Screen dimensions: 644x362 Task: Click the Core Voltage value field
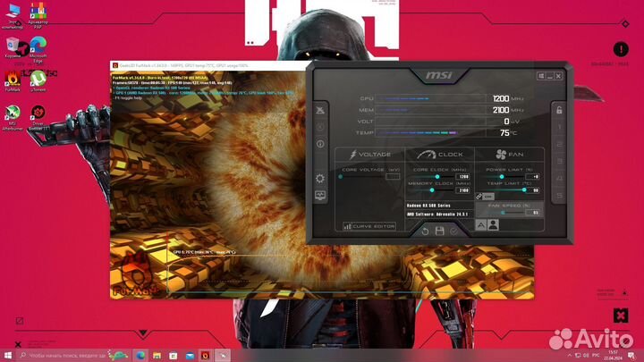point(393,176)
